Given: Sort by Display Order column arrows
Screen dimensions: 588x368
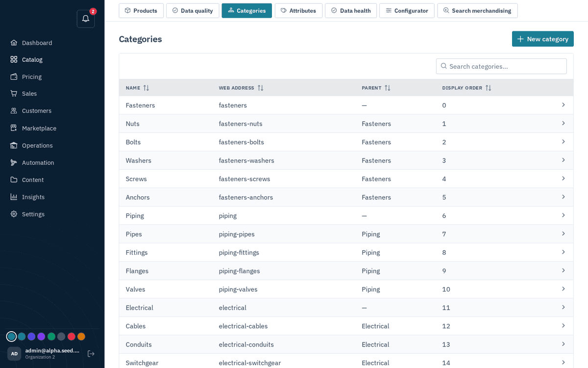Looking at the screenshot, I should coord(488,88).
